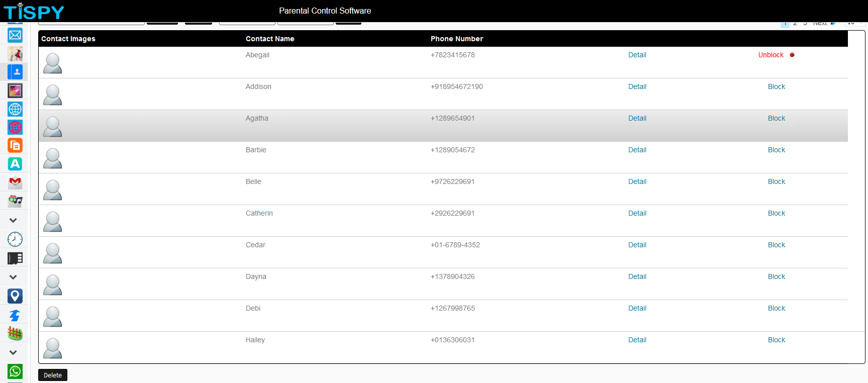Screen dimensions: 868x383
Task: View Detail for contact Barbie
Action: 637,150
